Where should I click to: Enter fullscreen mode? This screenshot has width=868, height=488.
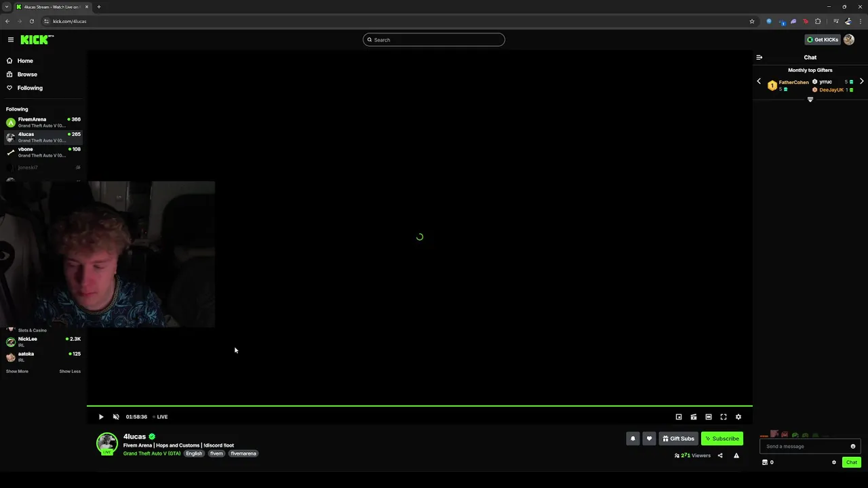(x=724, y=417)
